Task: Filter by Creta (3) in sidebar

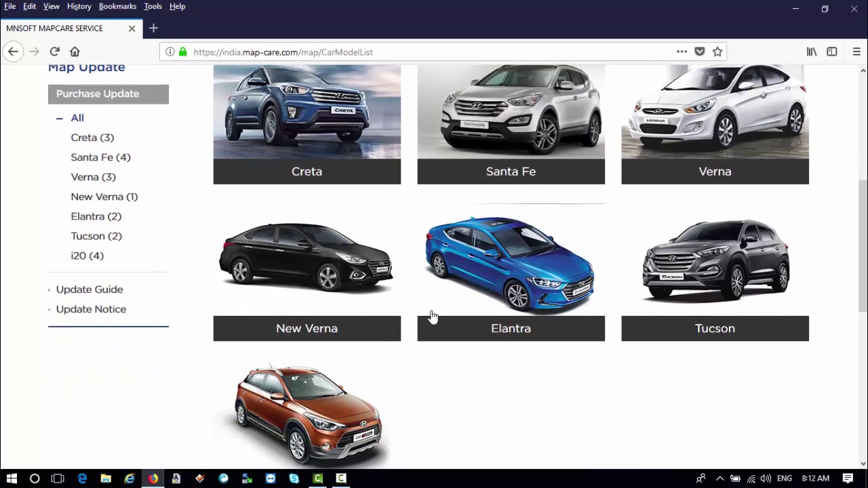Action: pyautogui.click(x=92, y=138)
